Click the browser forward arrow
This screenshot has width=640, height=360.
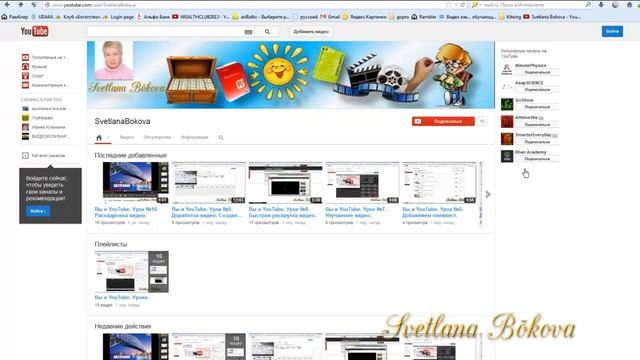click(x=20, y=4)
